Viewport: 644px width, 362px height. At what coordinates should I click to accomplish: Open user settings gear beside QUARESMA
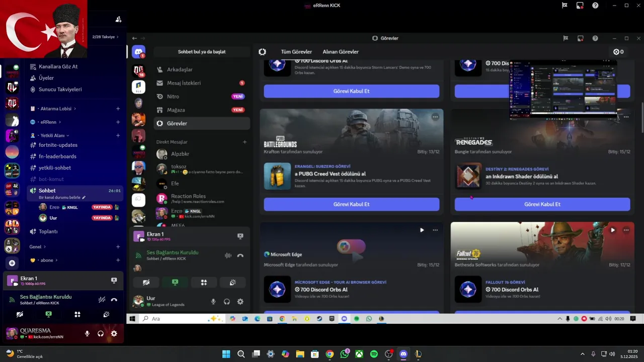click(x=114, y=333)
